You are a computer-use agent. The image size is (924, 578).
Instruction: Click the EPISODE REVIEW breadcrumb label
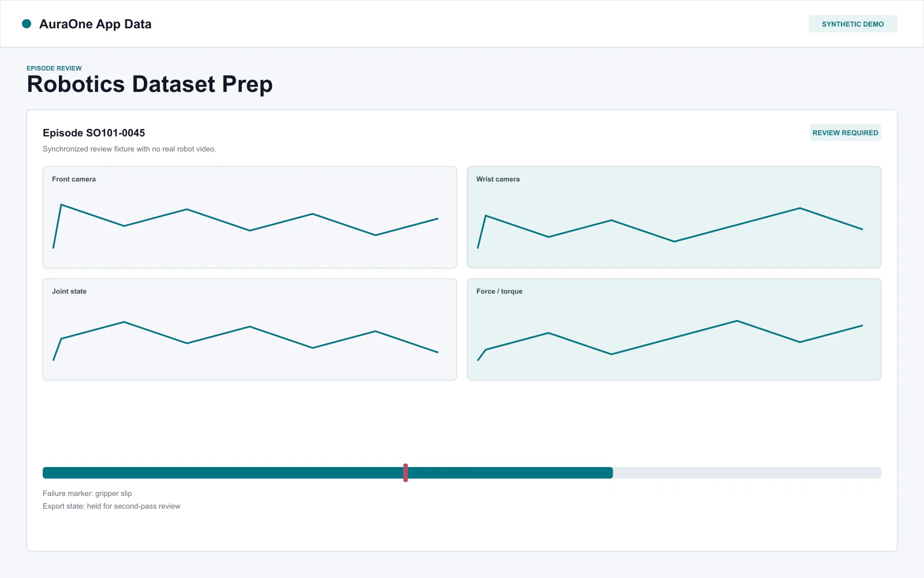pos(54,68)
